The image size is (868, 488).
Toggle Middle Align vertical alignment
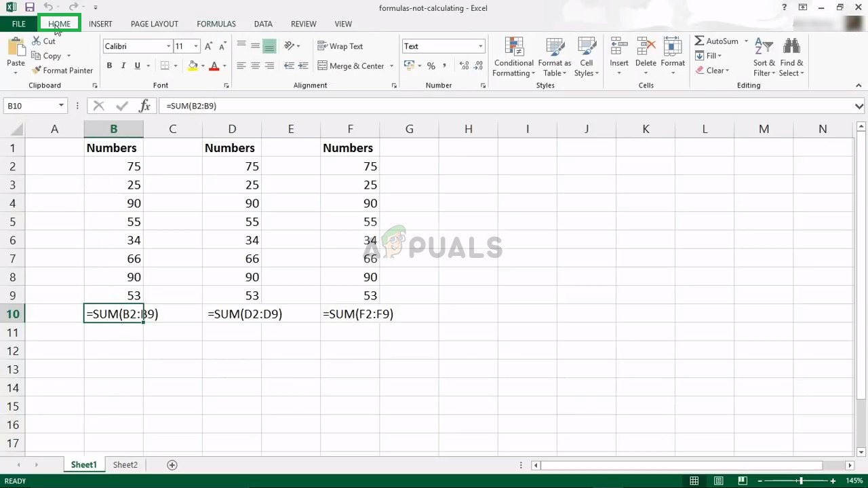[x=256, y=46]
